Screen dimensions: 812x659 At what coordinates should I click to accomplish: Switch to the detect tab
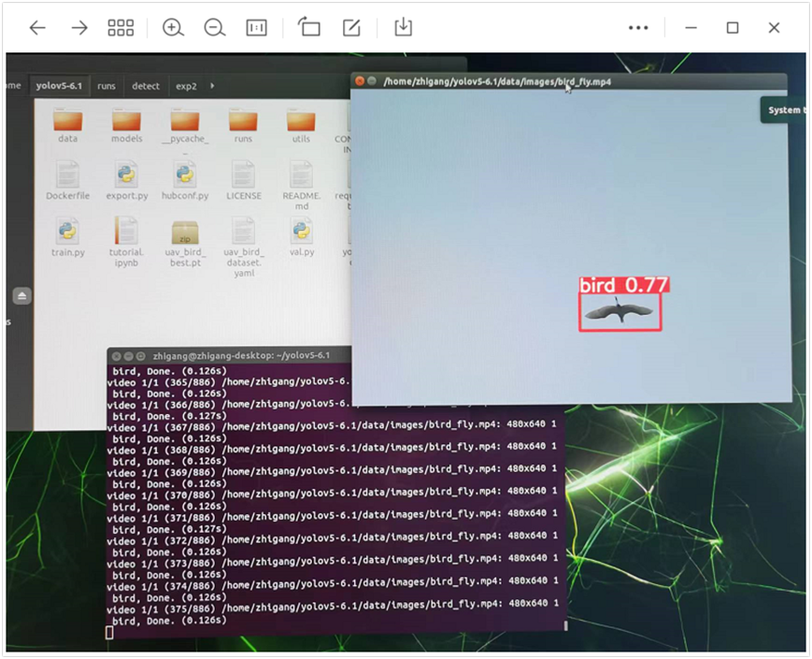[x=145, y=85]
